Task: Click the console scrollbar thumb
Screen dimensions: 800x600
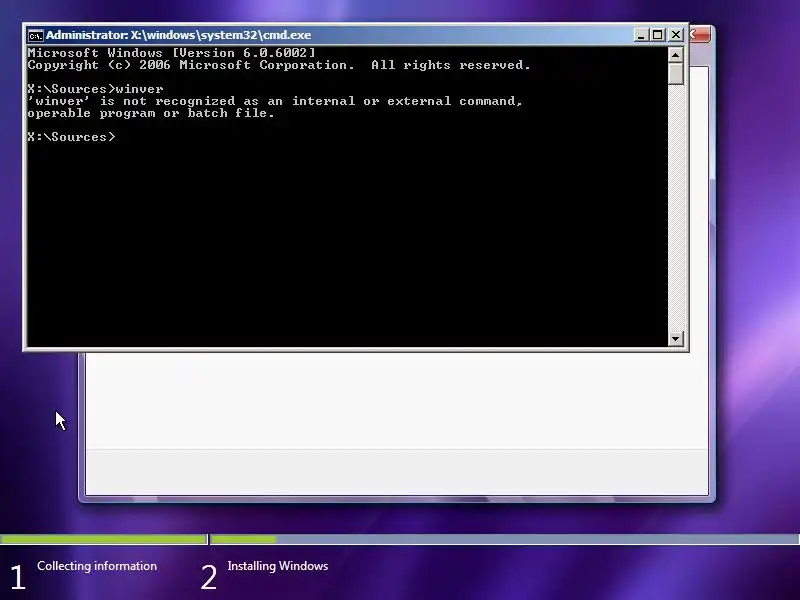Action: pyautogui.click(x=676, y=73)
